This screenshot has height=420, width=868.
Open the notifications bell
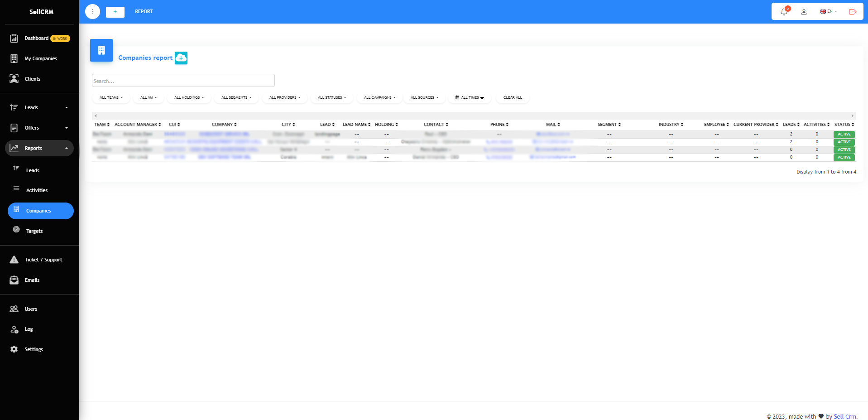784,12
